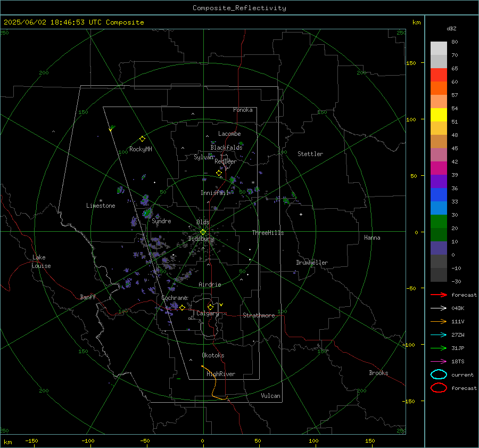Pick the red 60–65 dBZ color swatch
Screen dimensions: 479x448
pos(439,75)
